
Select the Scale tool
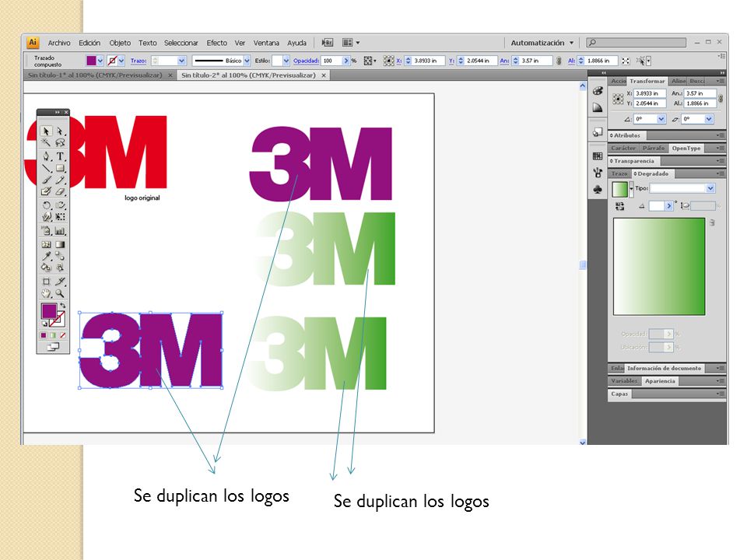tap(60, 205)
